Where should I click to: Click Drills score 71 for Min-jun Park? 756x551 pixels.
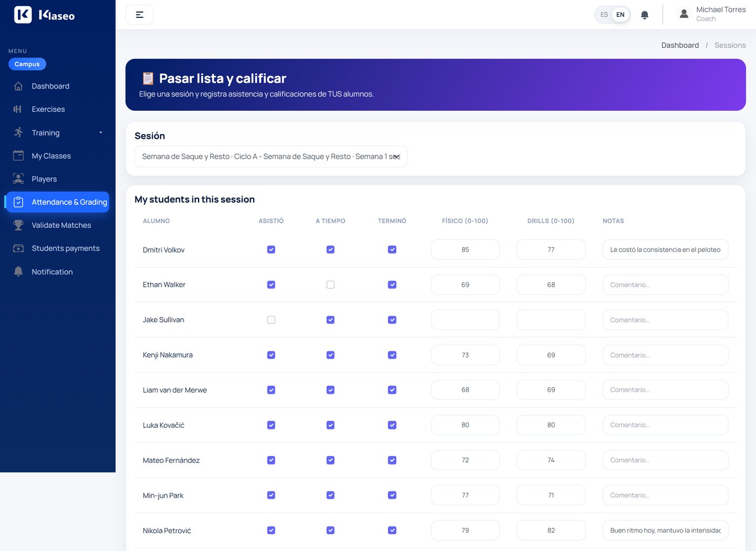pos(551,495)
